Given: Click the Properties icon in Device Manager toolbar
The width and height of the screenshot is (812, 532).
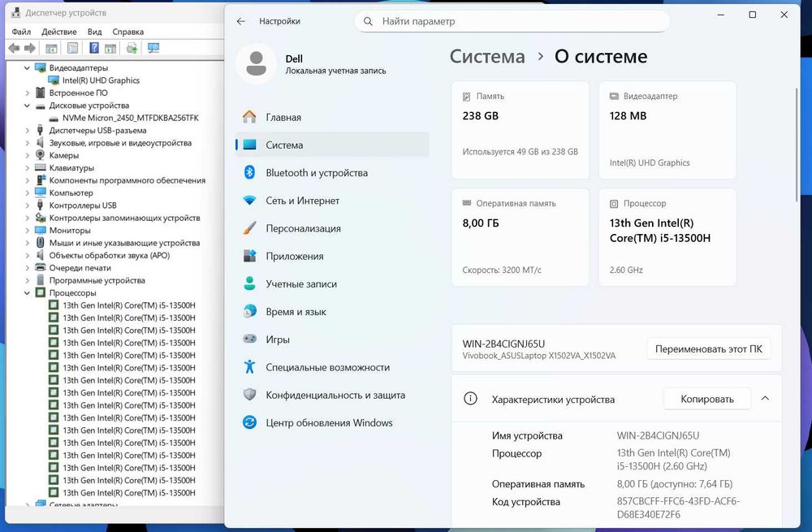Looking at the screenshot, I should click(72, 48).
